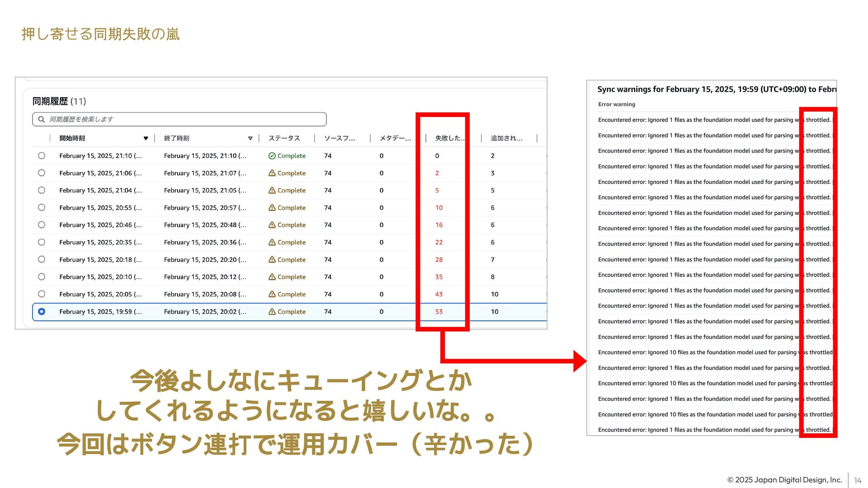
Task: Click the warning triangle icon on the 20:46 row
Action: coord(272,225)
